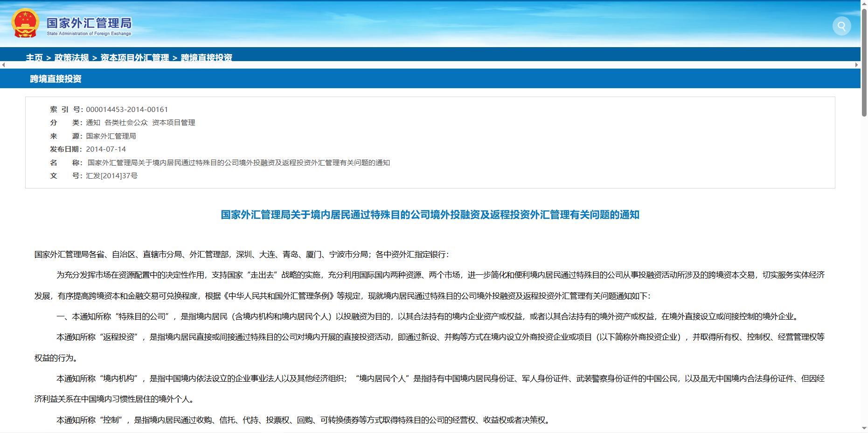
Task: Click the vertical scrollbar up arrow
Action: [x=864, y=3]
